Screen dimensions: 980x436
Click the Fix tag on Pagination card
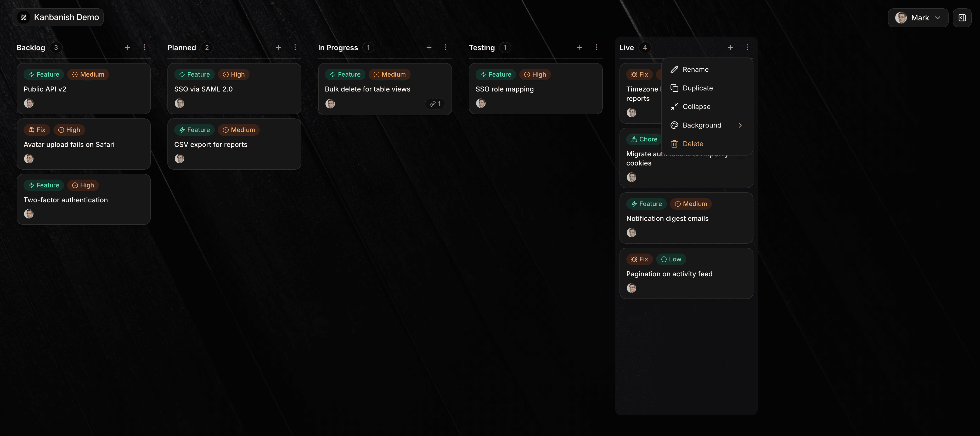tap(639, 259)
